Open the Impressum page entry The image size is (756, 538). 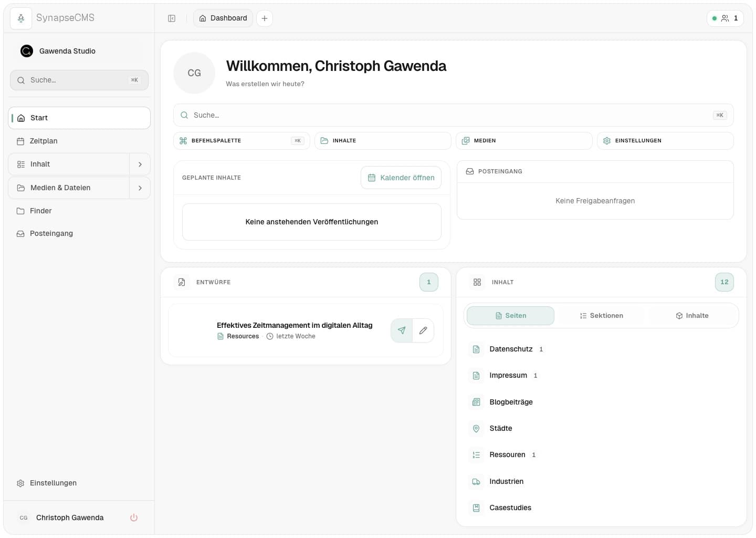(508, 375)
